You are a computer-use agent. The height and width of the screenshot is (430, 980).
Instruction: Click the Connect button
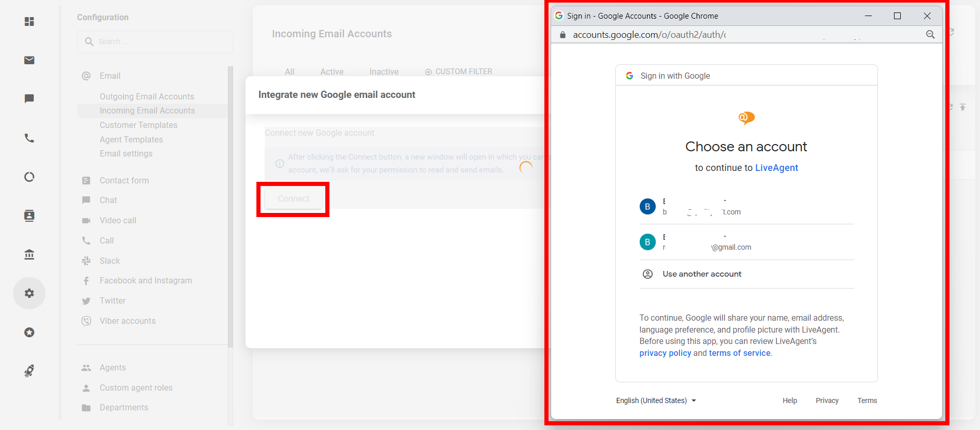(x=293, y=199)
